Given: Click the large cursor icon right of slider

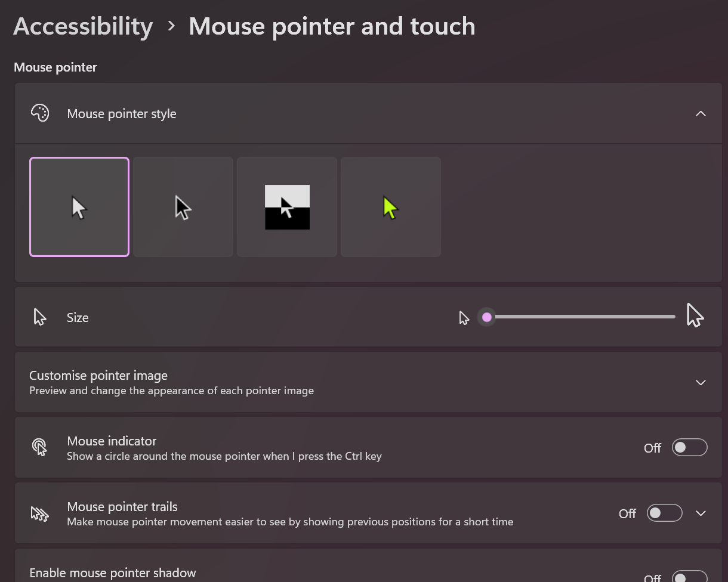Looking at the screenshot, I should [695, 315].
